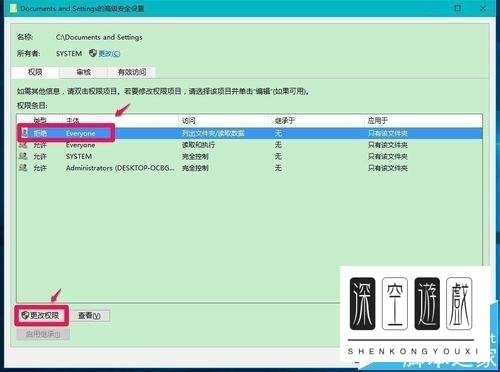Open the 有效访问 tab
500x372 pixels.
click(x=132, y=72)
